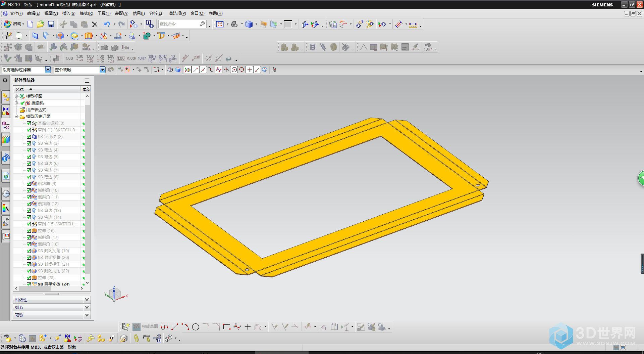Click the Closed Corner orange icon
This screenshot has width=644, height=354.
click(x=60, y=36)
